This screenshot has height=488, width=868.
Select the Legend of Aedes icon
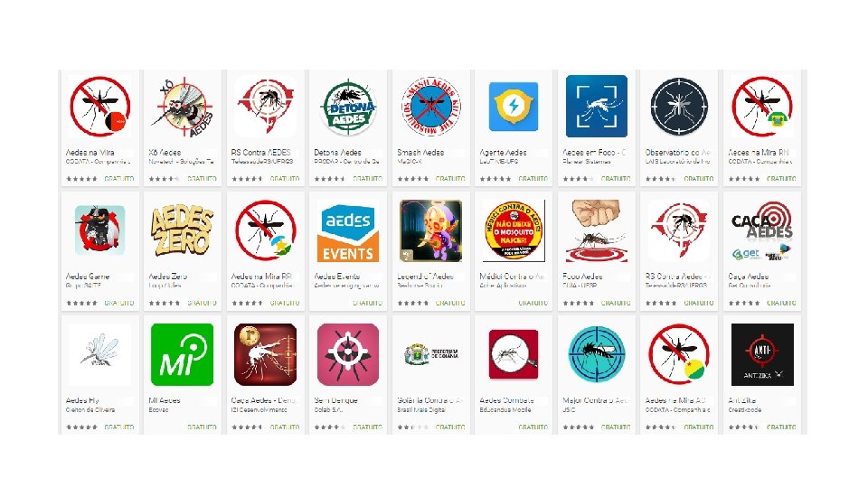(430, 230)
